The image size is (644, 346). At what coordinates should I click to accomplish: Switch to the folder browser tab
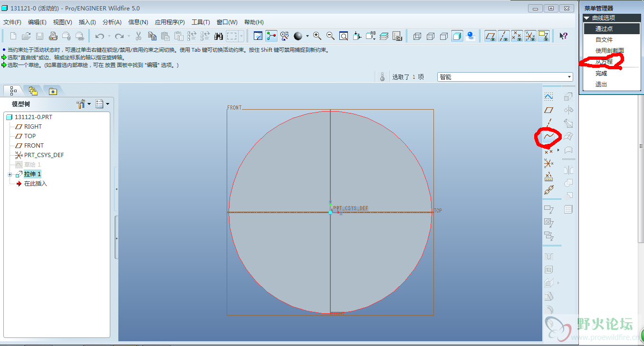[33, 90]
